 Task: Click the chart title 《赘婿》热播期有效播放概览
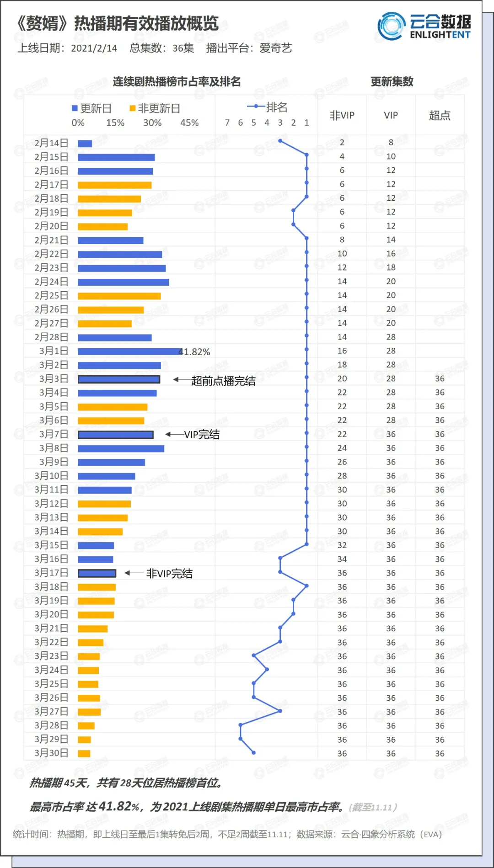click(117, 23)
